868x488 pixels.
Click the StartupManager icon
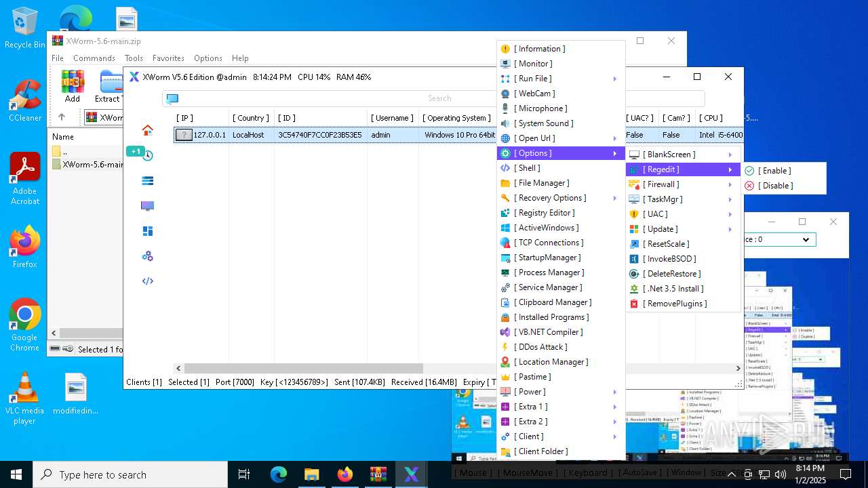click(x=505, y=258)
